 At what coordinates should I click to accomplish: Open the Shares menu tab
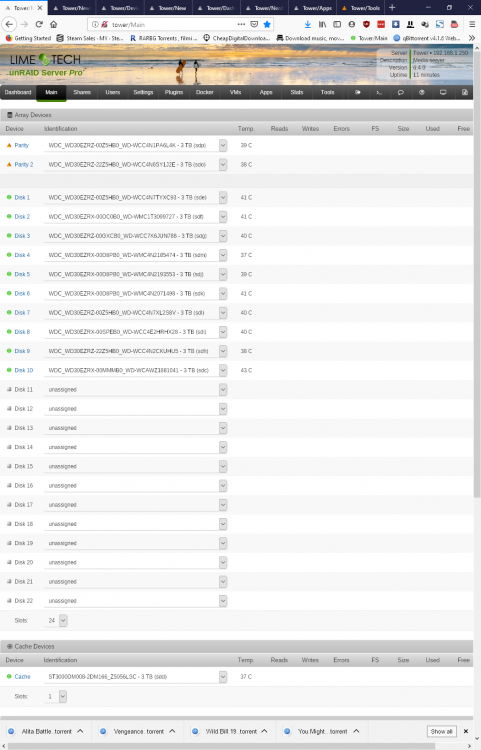pyautogui.click(x=82, y=92)
